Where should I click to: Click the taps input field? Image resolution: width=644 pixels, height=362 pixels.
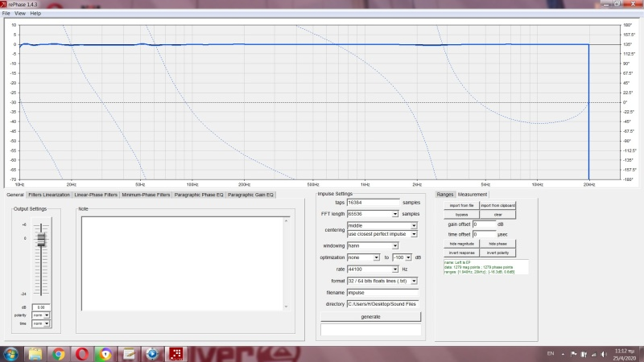(x=373, y=203)
